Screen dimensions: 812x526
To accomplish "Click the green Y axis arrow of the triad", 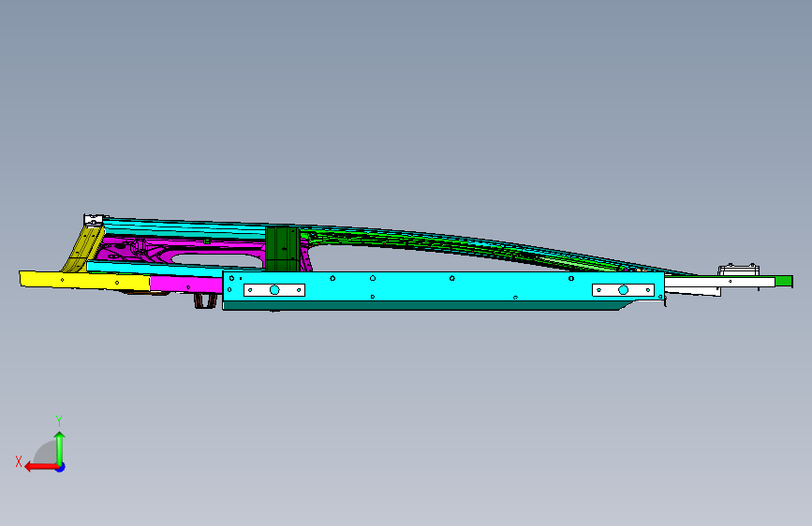I will click(60, 447).
